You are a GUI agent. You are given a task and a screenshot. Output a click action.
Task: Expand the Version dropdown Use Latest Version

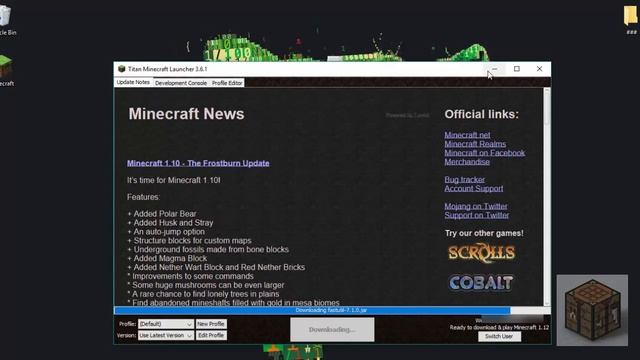[165, 336]
